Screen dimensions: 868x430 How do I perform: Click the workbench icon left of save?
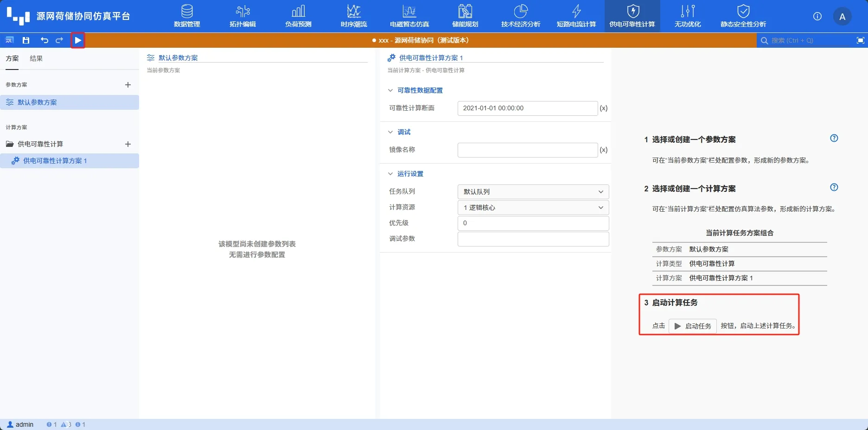pos(9,40)
